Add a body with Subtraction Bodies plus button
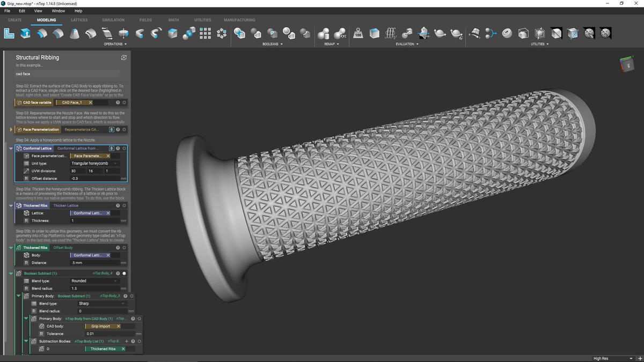The width and height of the screenshot is (644, 362). click(x=127, y=341)
